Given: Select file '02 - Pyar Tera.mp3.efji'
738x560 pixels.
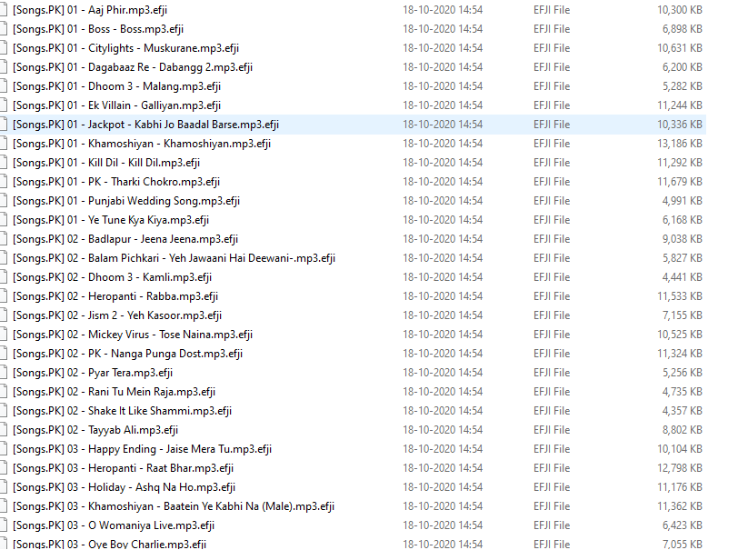Looking at the screenshot, I should click(x=93, y=373).
